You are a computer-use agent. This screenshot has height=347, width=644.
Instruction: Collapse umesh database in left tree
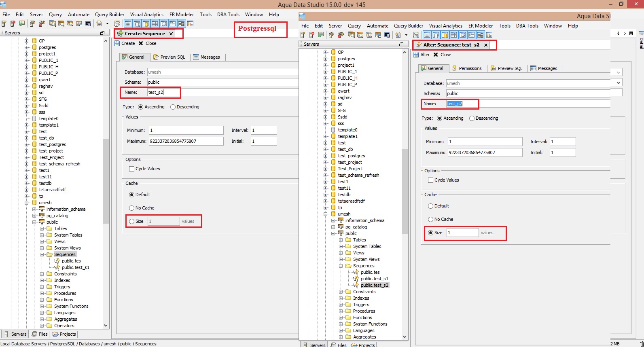pos(27,203)
